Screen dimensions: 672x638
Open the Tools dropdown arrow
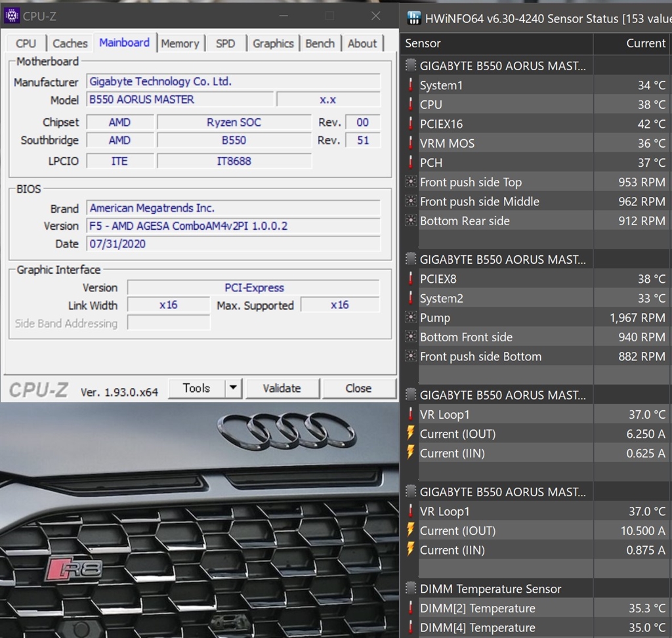[233, 388]
